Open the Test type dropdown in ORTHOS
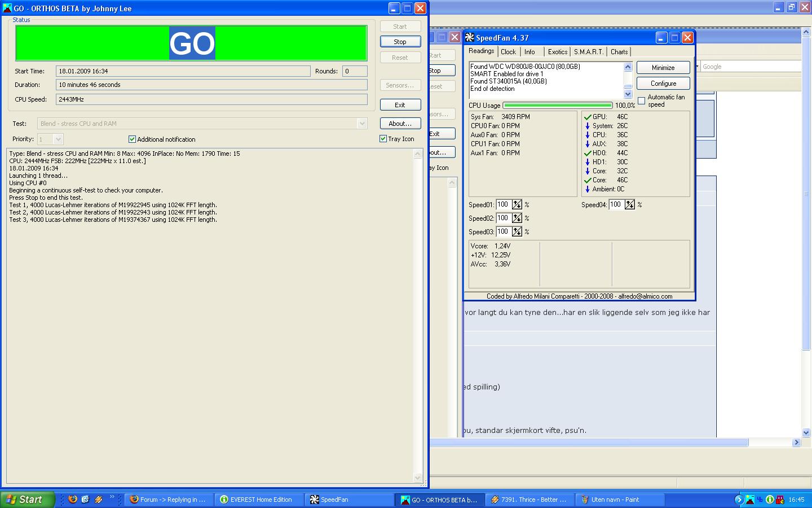The image size is (812, 508). click(362, 124)
